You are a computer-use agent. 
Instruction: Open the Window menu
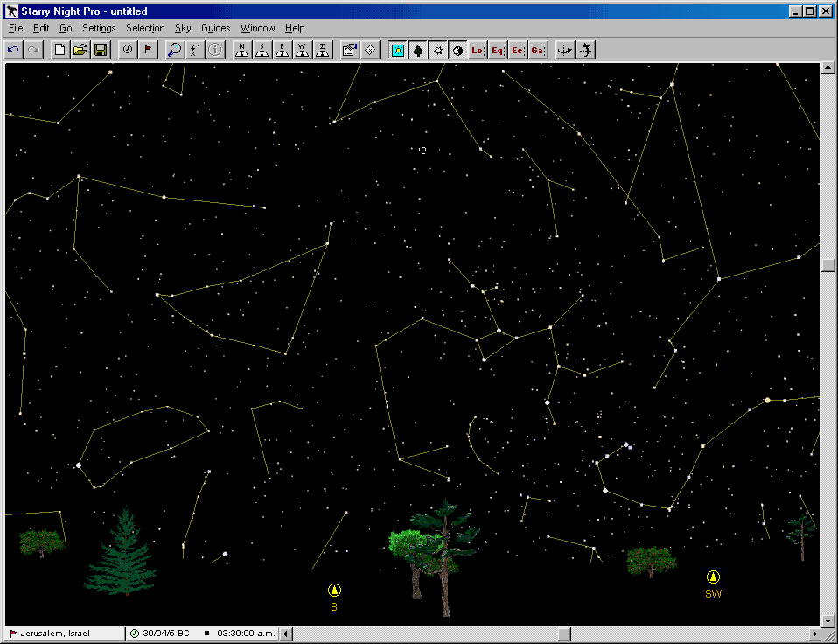coord(257,28)
